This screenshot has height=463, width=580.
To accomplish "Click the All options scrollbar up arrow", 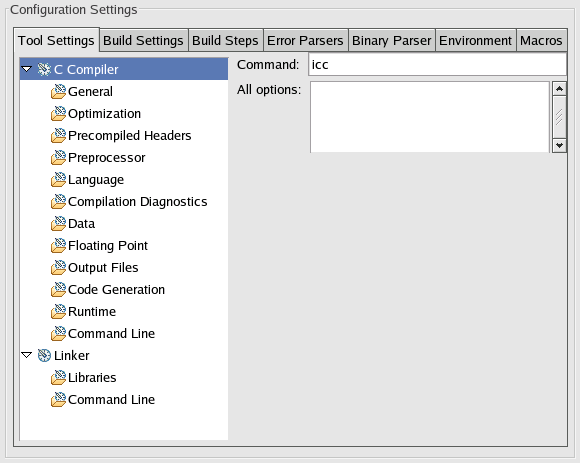I will 559,89.
